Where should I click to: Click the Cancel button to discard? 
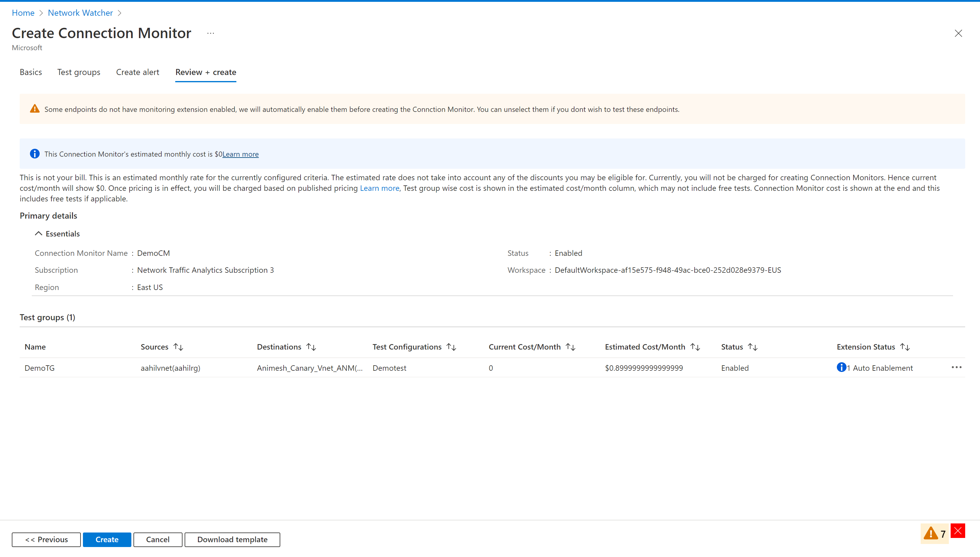pyautogui.click(x=157, y=539)
